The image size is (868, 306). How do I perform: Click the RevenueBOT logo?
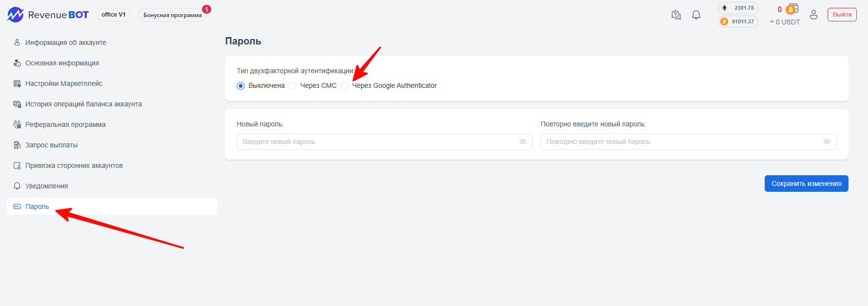pos(48,15)
